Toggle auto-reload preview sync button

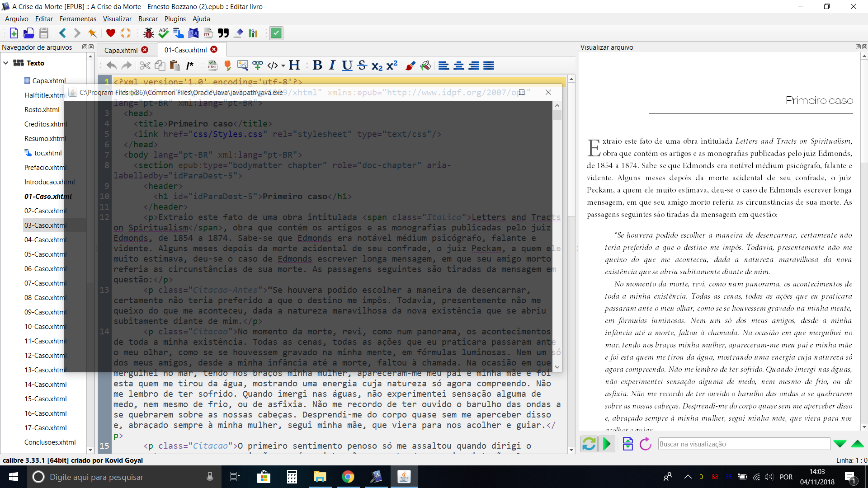tap(589, 444)
